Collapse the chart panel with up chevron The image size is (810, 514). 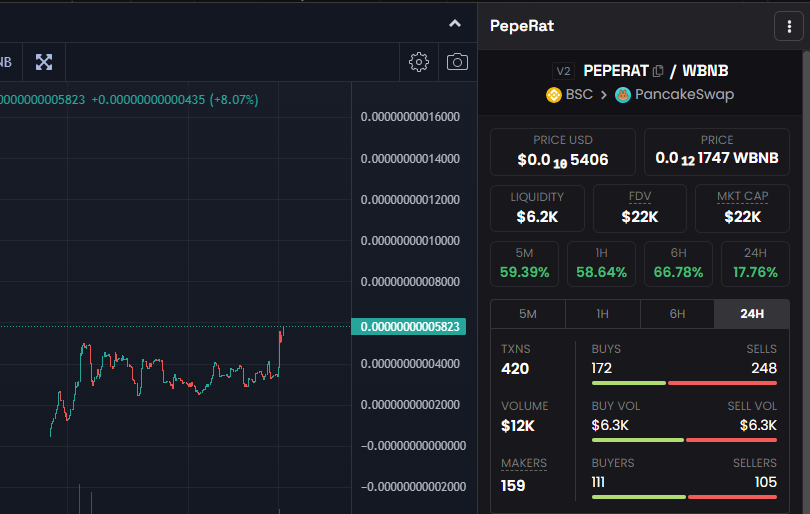coord(455,23)
